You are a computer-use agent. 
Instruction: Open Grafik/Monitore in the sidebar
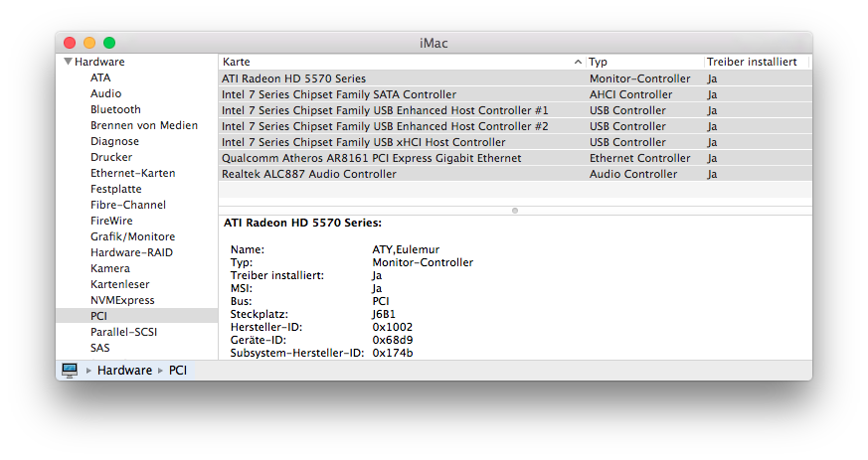point(132,236)
